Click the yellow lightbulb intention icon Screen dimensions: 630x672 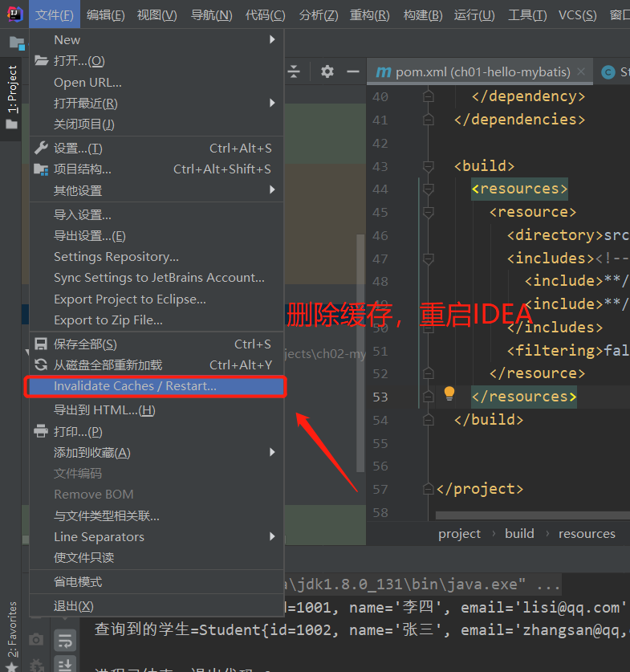(449, 393)
